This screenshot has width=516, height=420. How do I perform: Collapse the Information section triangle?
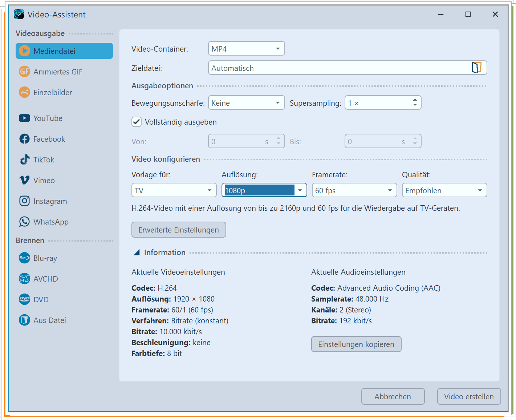coord(137,253)
